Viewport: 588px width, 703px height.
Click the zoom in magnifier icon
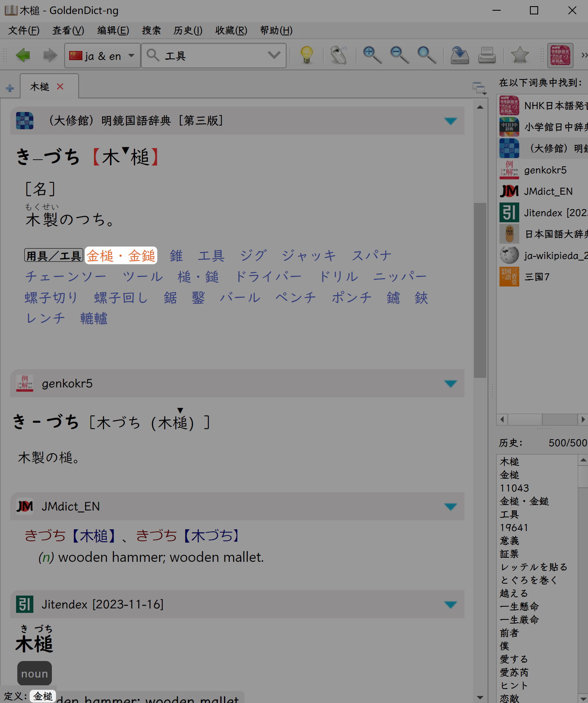tap(372, 55)
